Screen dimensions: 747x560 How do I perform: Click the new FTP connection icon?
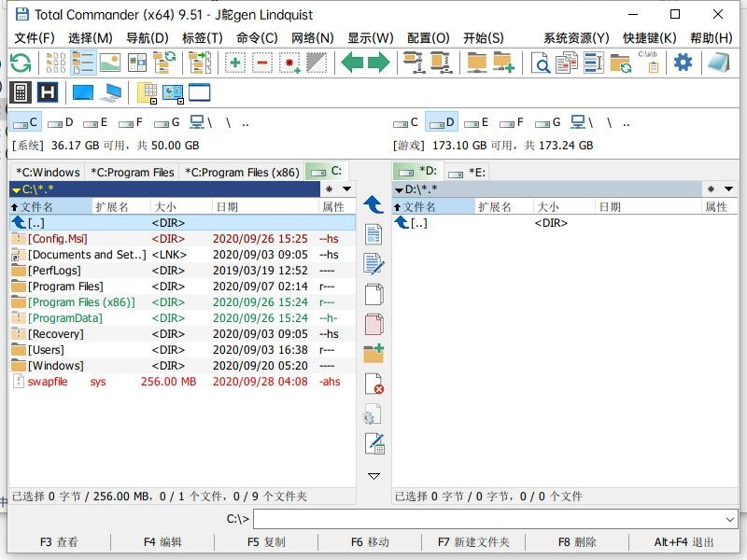click(503, 63)
